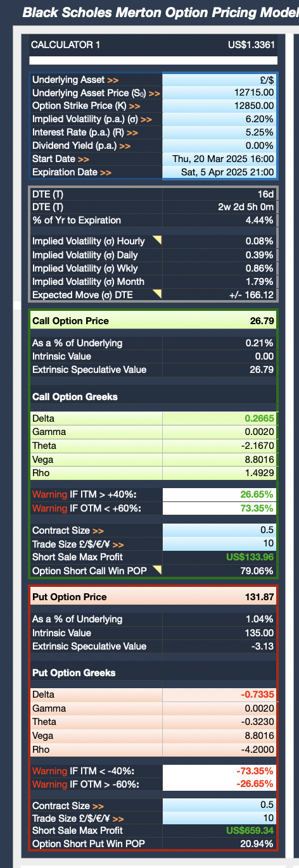The height and width of the screenshot is (868, 299).
Task: Open the Expiration Date value picker
Action: click(x=220, y=172)
